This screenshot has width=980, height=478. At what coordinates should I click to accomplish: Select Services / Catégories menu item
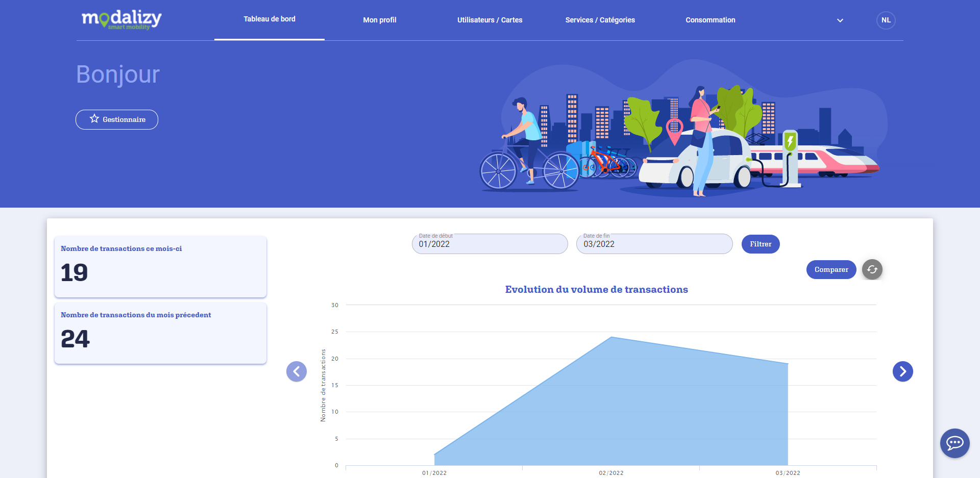tap(600, 20)
